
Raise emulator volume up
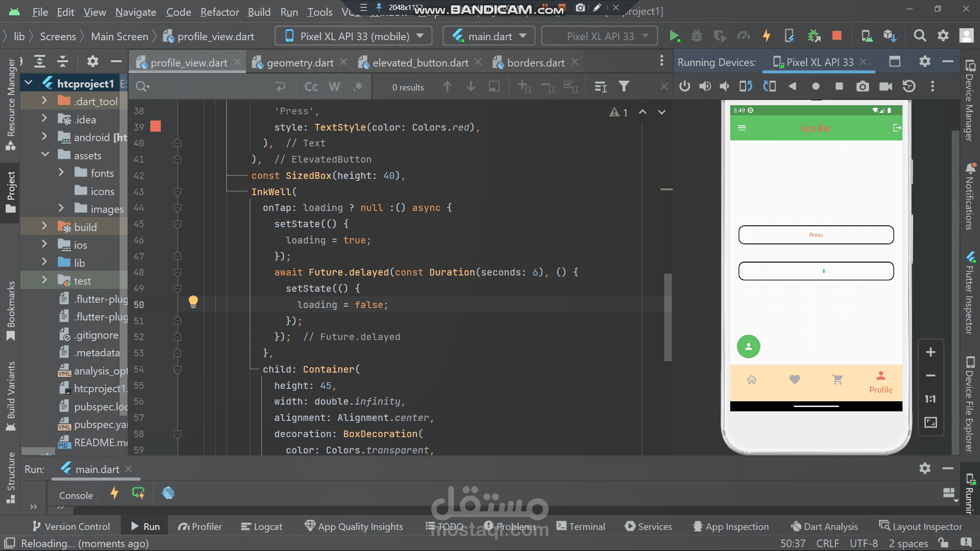(705, 86)
